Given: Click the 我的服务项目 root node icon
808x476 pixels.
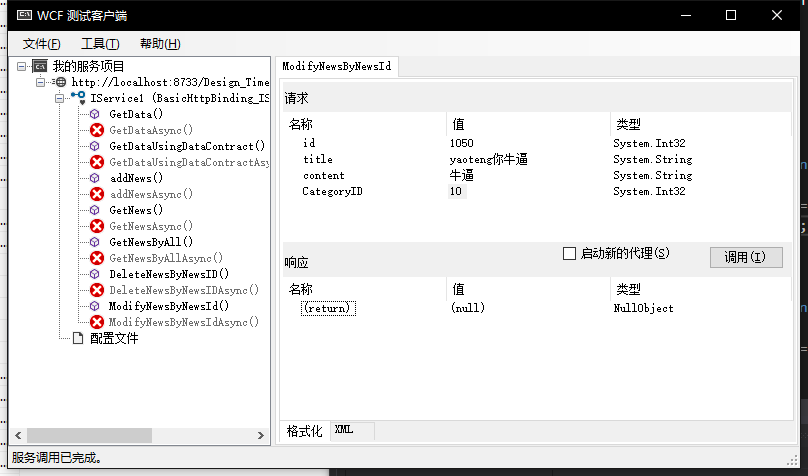Looking at the screenshot, I should coord(40,66).
